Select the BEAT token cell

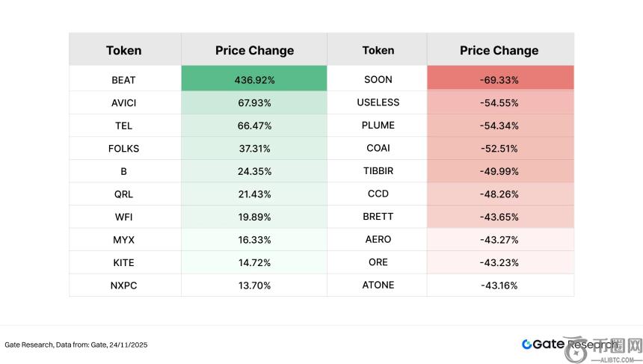123,79
